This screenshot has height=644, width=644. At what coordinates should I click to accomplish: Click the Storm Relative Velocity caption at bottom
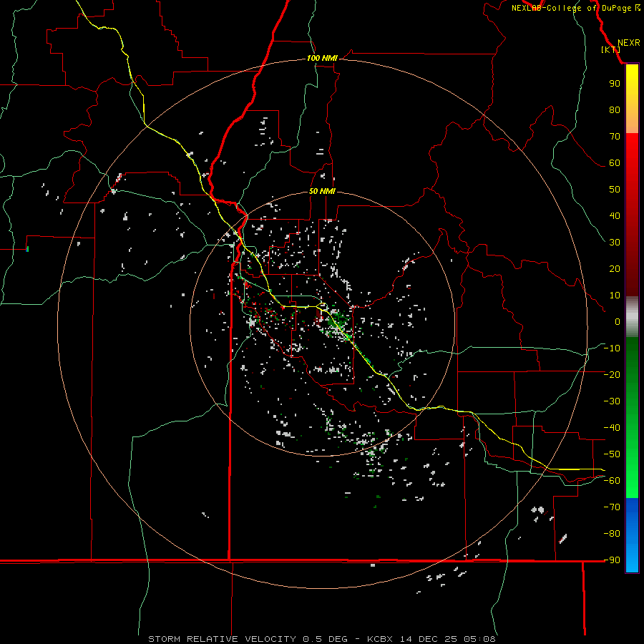pos(321,639)
